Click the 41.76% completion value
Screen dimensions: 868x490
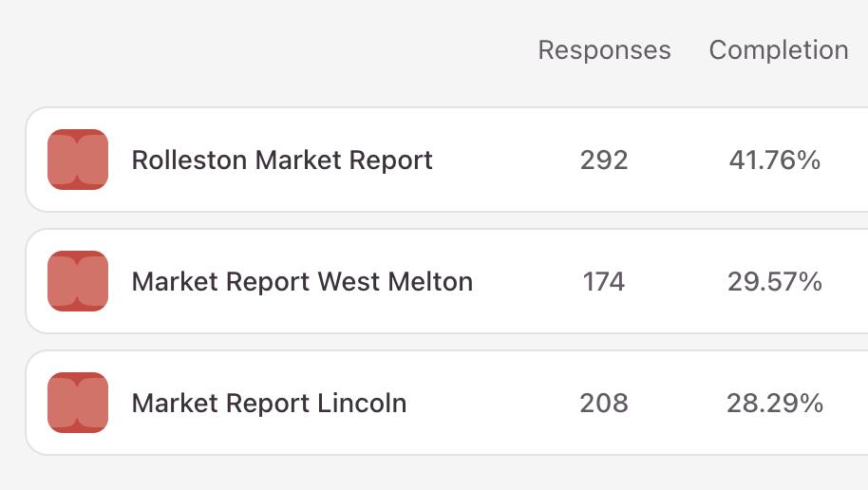tap(774, 160)
